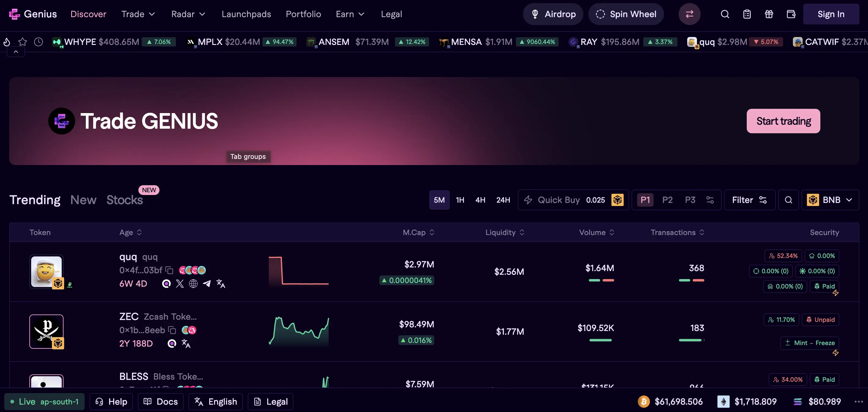
Task: Copy the quq contract address 0x4f...03bf
Action: 170,270
